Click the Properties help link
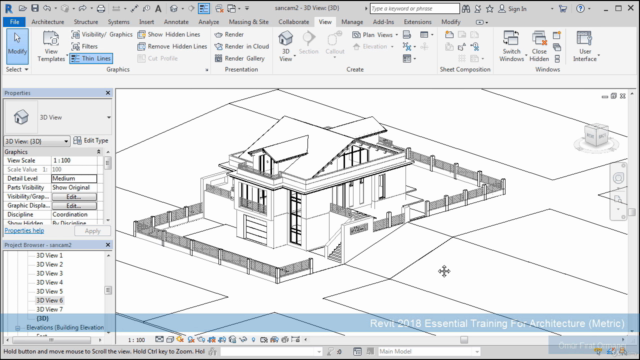This screenshot has height=360, width=640. click(24, 231)
